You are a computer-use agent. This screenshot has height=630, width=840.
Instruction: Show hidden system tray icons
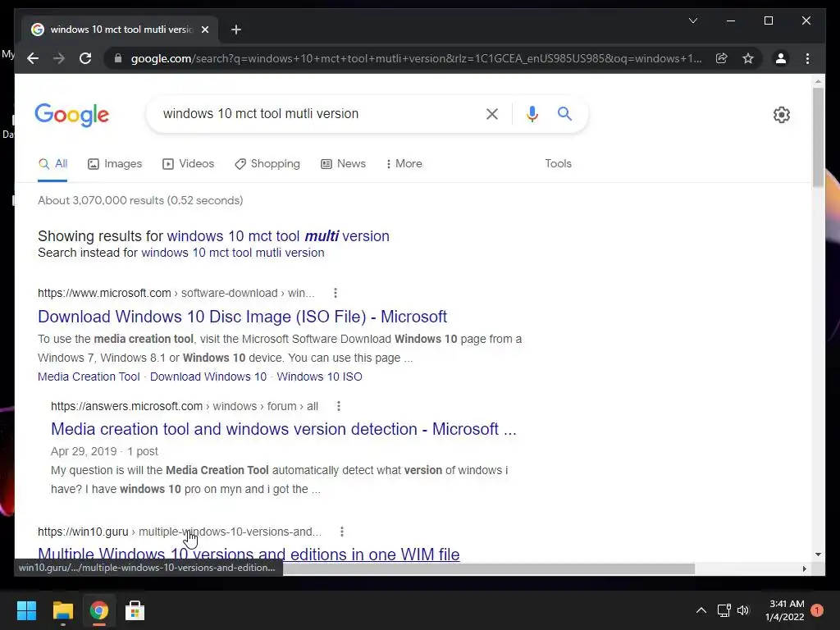701,610
